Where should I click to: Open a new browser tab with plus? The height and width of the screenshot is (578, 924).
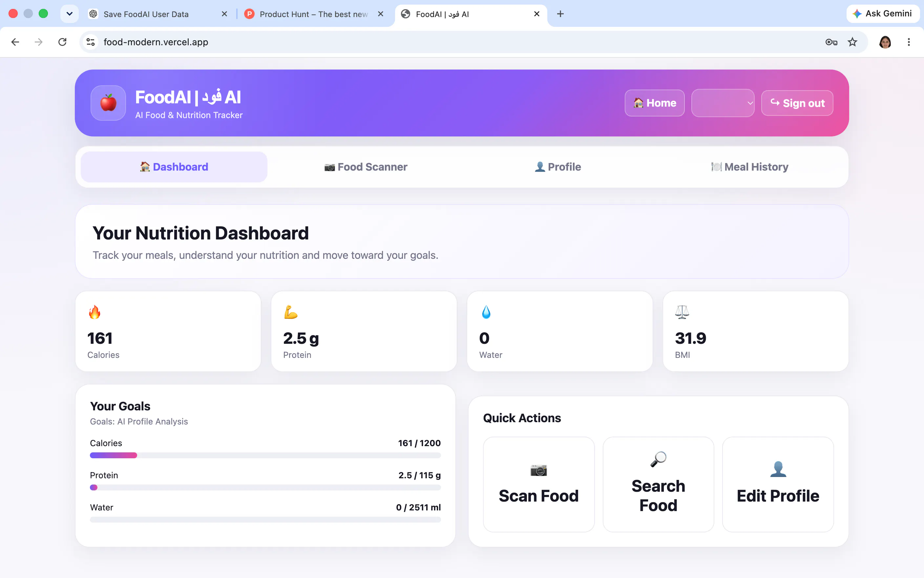click(x=560, y=14)
